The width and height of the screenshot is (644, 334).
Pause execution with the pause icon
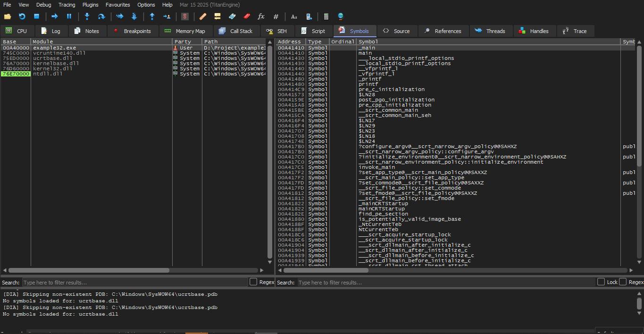point(69,17)
